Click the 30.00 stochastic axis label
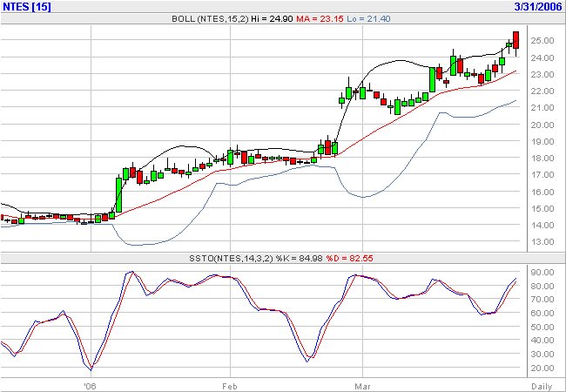The image size is (566, 392). click(542, 355)
